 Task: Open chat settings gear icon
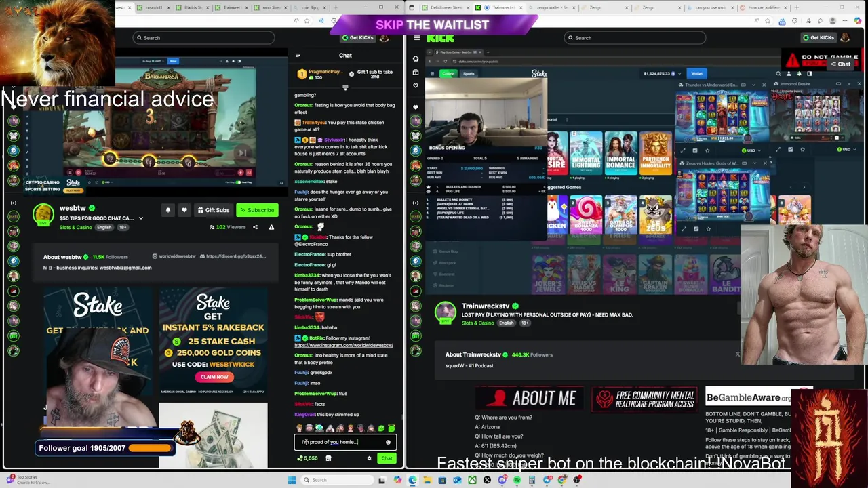pyautogui.click(x=369, y=458)
